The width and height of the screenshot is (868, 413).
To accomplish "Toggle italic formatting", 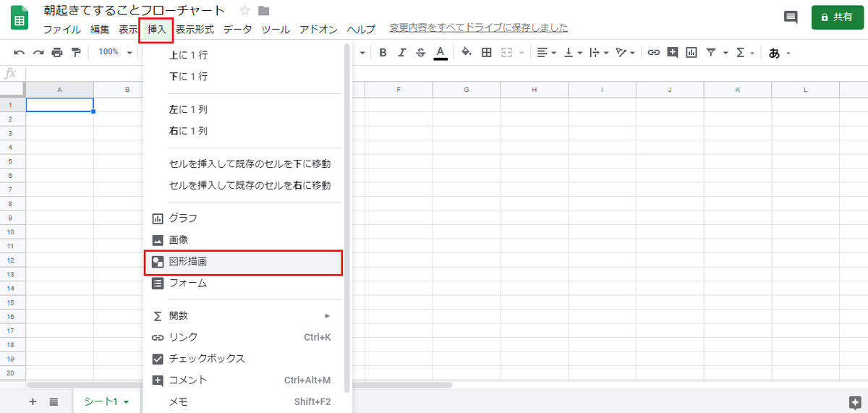I will click(x=401, y=52).
